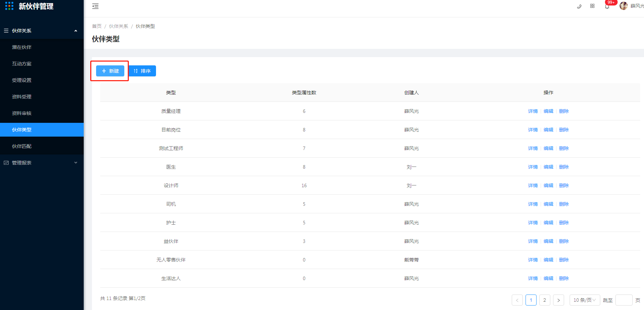Edit the 质量经理 row
The width and height of the screenshot is (644, 310).
pyautogui.click(x=548, y=111)
